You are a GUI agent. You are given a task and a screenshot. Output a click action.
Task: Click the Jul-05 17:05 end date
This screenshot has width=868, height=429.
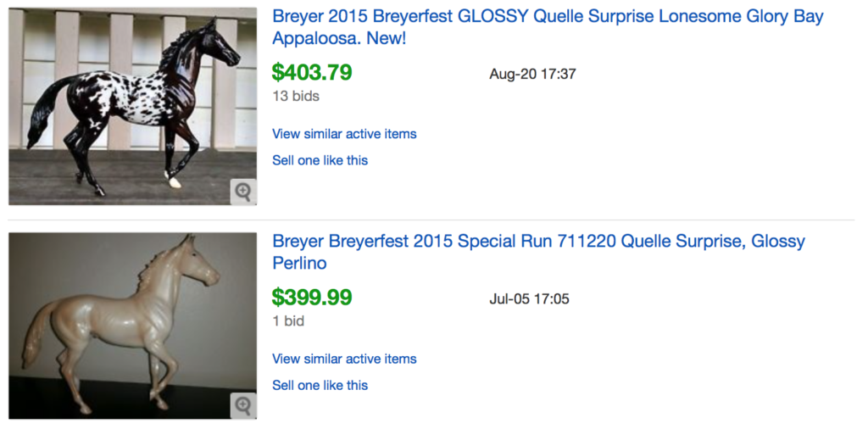(x=529, y=299)
